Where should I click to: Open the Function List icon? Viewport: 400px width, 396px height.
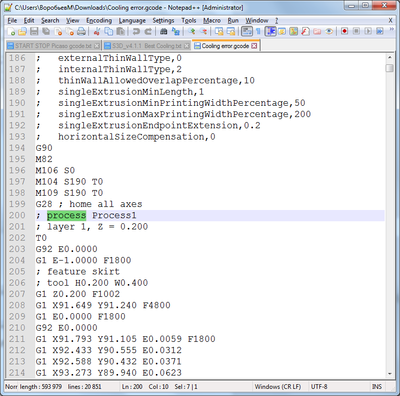(x=305, y=32)
